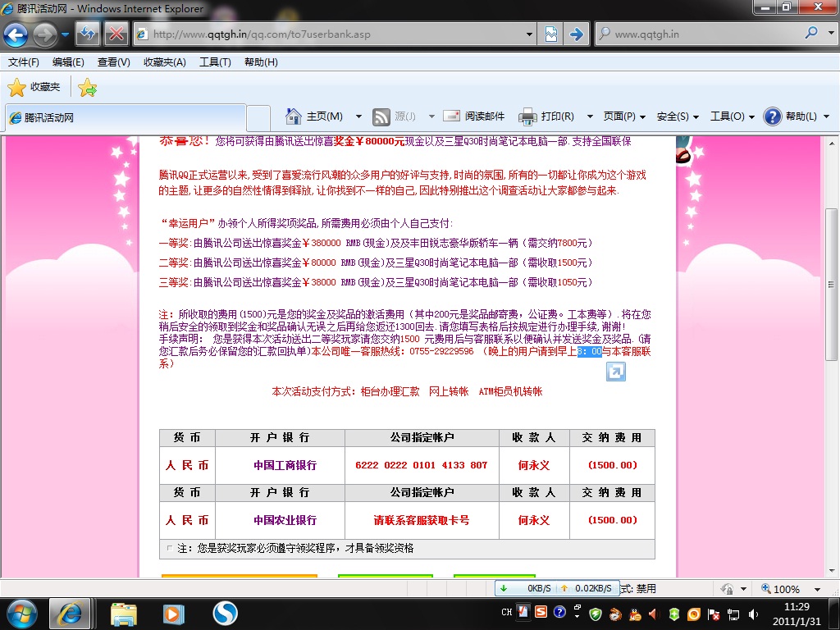Click the highlighted 8:00 text
This screenshot has height=630, width=840.
[589, 351]
